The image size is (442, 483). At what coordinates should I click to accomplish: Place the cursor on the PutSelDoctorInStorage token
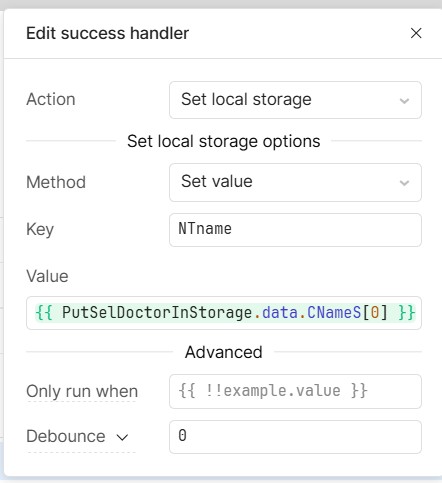click(x=157, y=313)
